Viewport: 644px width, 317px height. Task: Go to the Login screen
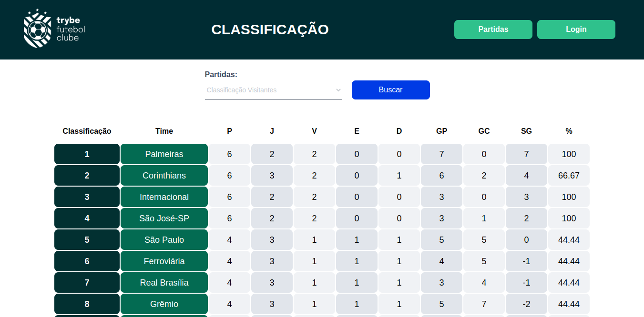tap(576, 29)
